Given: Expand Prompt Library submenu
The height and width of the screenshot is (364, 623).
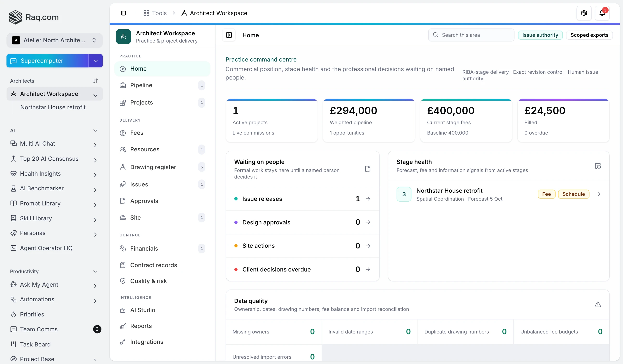Looking at the screenshot, I should click(95, 205).
